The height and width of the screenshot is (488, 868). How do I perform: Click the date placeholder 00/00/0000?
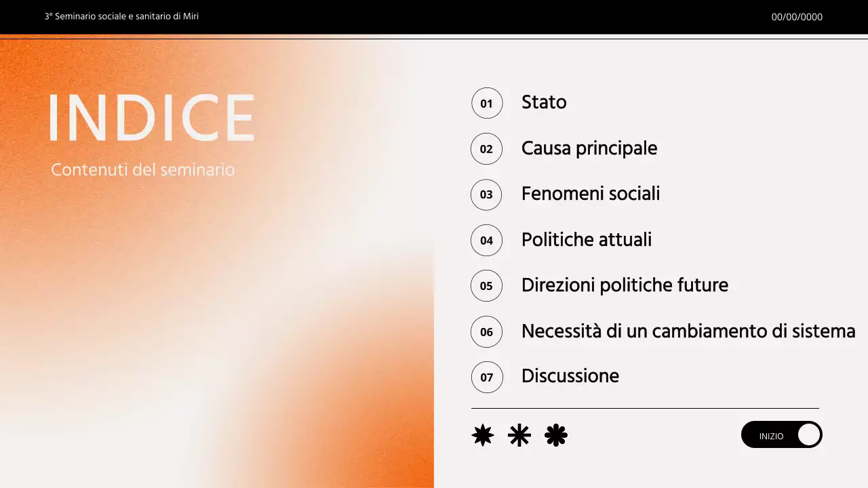[796, 17]
